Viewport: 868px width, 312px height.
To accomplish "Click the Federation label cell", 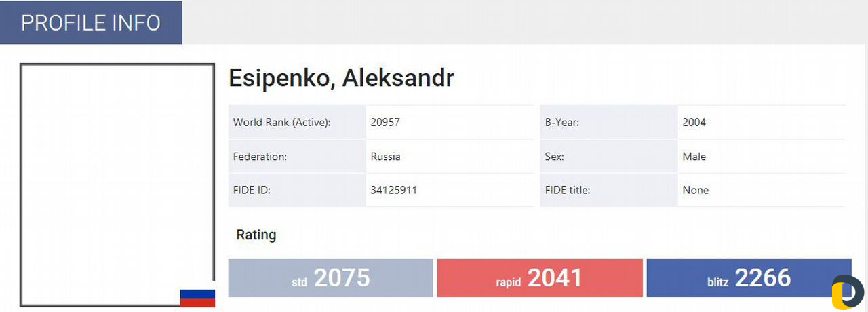I will tap(297, 157).
